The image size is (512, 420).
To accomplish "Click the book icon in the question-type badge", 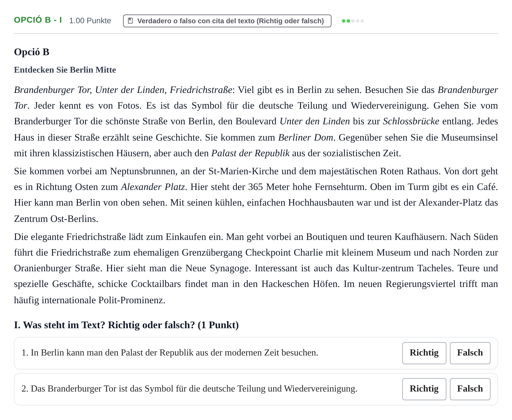I will (x=131, y=21).
